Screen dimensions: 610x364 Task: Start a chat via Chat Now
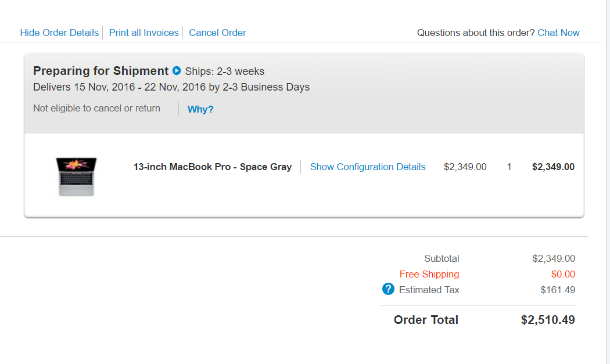[x=559, y=33]
